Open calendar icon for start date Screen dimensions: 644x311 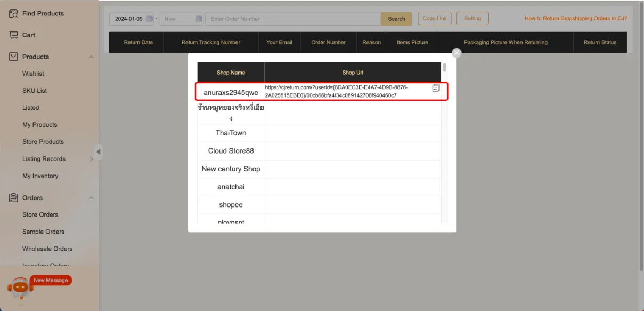150,19
